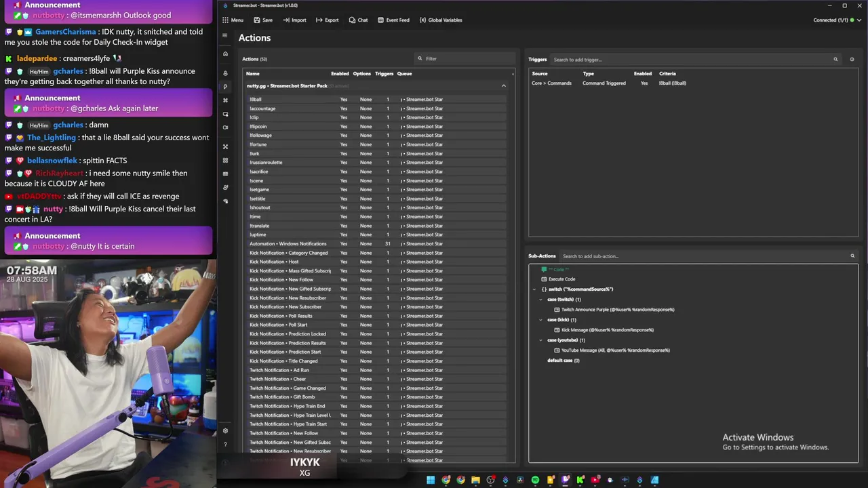This screenshot has height=488, width=868.
Task: Select Kick Notification • Poll Start action
Action: click(x=376, y=325)
